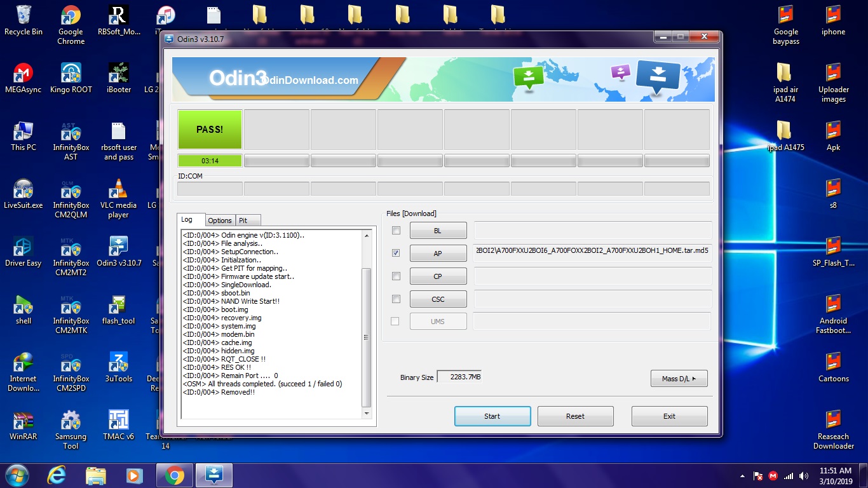Click the Binary Size value field

[x=459, y=377]
